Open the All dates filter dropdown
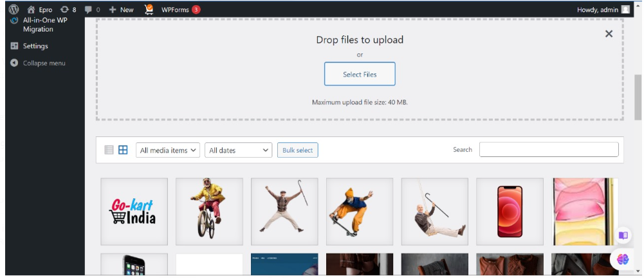644x278 pixels. [239, 150]
